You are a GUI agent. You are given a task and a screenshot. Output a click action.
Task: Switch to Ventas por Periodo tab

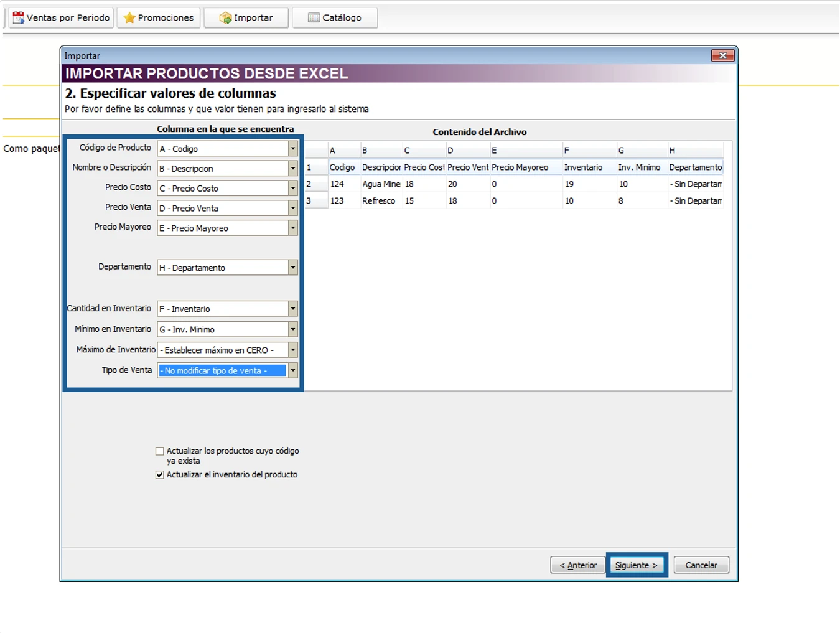click(61, 18)
